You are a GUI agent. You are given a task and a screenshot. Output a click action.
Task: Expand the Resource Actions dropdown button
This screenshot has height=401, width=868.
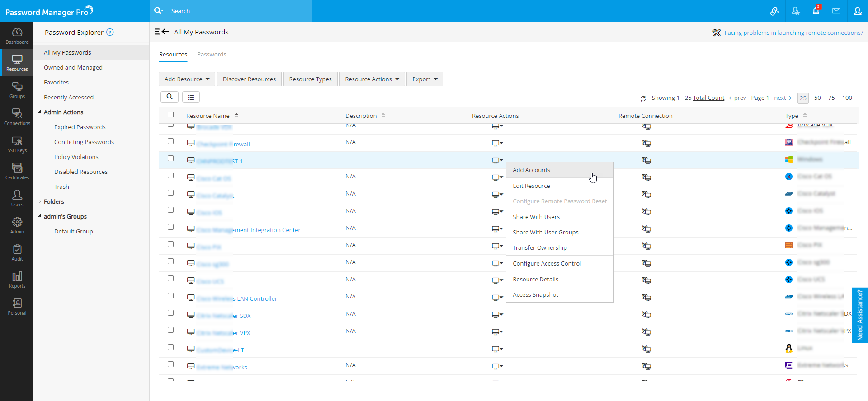point(372,79)
